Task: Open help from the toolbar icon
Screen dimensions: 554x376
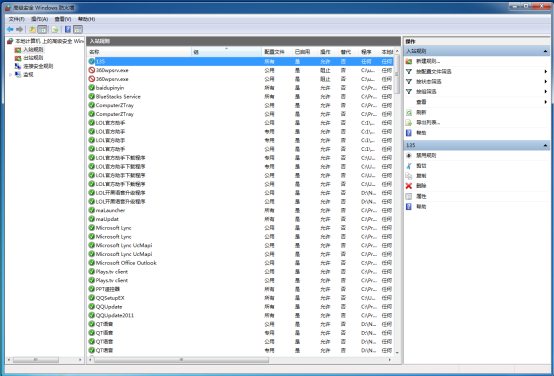Action: (x=68, y=29)
